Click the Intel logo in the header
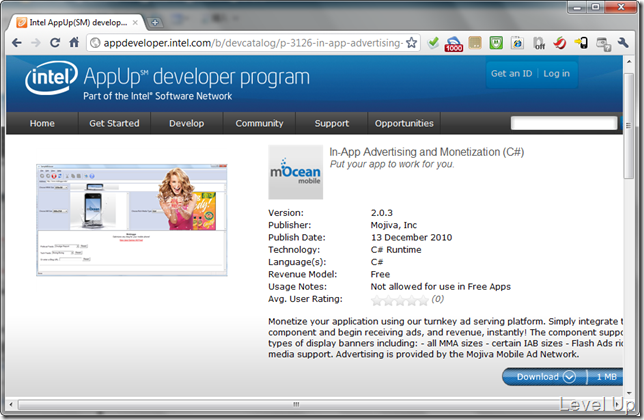The height and width of the screenshot is (420, 644). coord(51,77)
